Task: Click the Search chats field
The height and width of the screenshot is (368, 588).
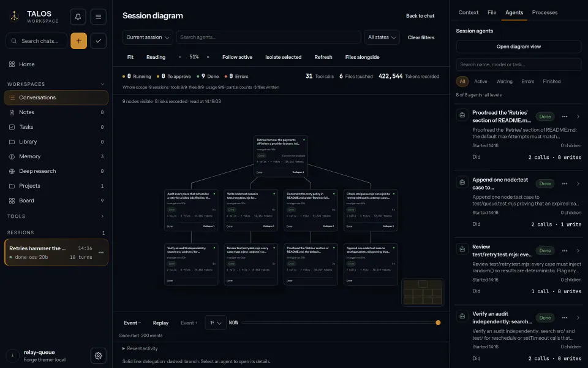Action: 36,41
